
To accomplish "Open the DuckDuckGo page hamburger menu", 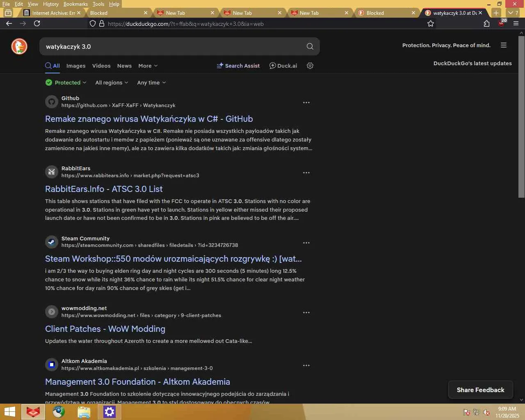I will [504, 45].
